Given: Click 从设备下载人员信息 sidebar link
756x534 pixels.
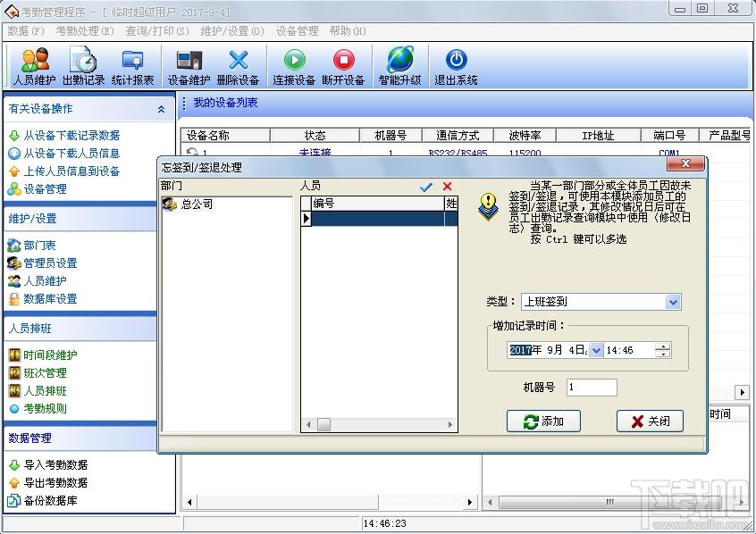Looking at the screenshot, I should coord(71,154).
